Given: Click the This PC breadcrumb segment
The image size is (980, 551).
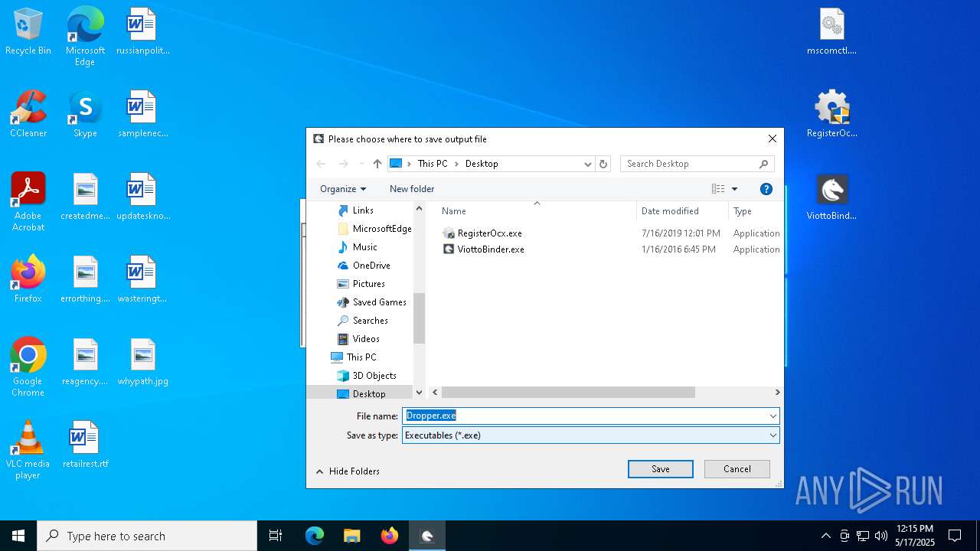Looking at the screenshot, I should coord(433,164).
